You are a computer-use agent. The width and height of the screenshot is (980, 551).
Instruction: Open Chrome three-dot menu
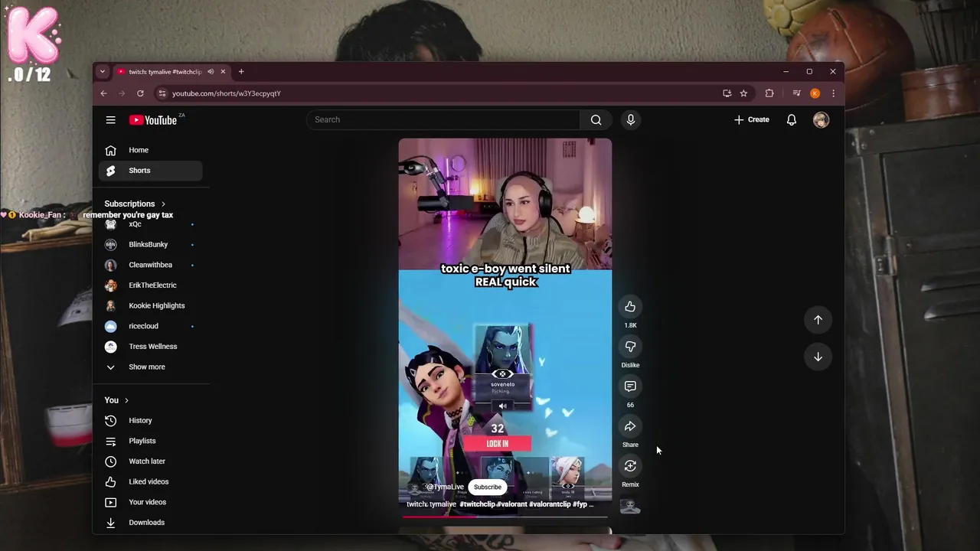pyautogui.click(x=833, y=93)
